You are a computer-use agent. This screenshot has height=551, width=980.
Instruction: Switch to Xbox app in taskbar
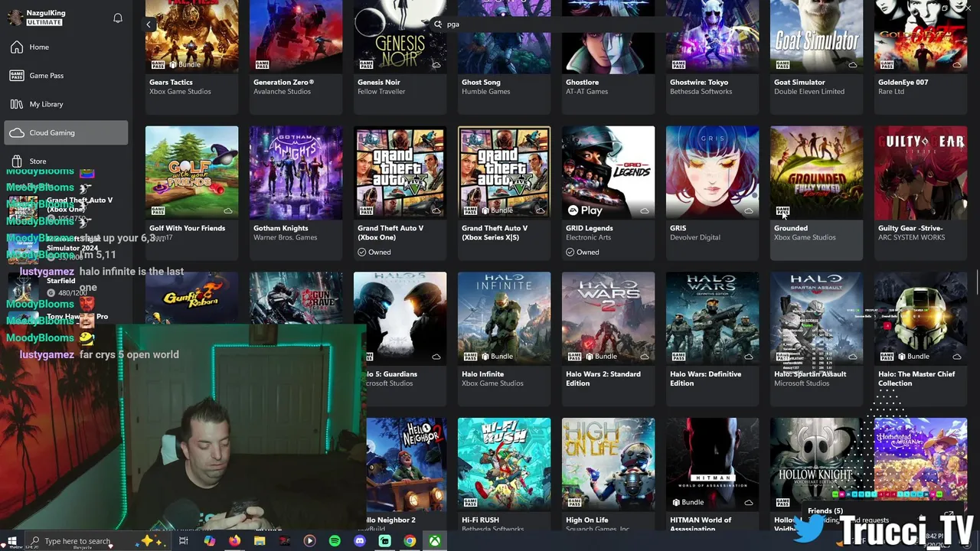(x=434, y=541)
